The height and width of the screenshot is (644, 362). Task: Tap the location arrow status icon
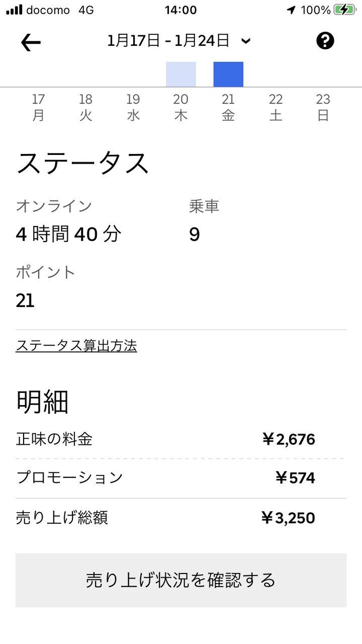pos(291,10)
